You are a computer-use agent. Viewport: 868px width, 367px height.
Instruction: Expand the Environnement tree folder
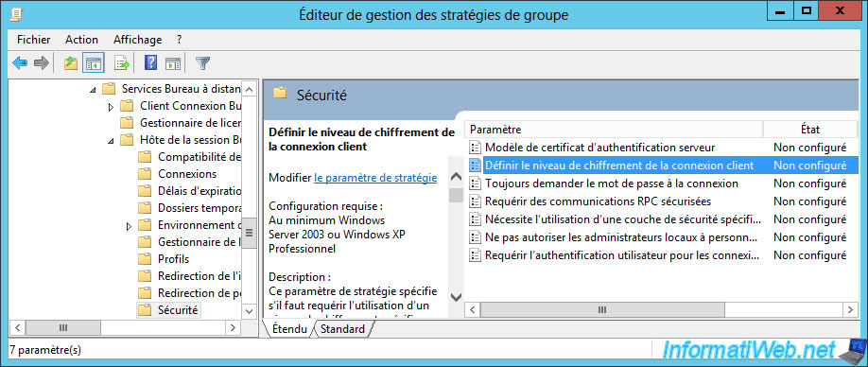pos(129,225)
